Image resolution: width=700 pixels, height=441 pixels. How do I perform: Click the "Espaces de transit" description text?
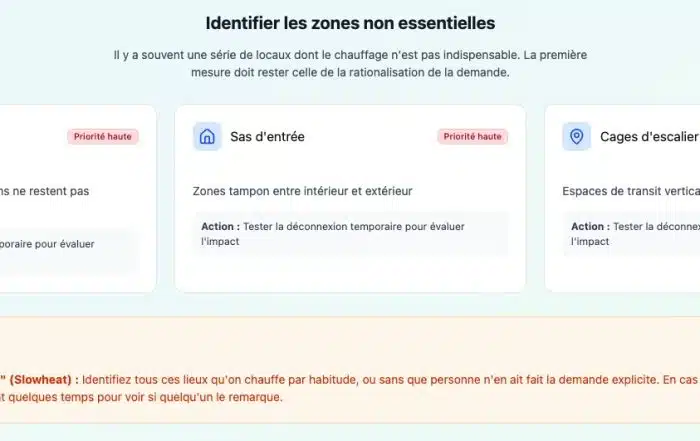(x=630, y=190)
